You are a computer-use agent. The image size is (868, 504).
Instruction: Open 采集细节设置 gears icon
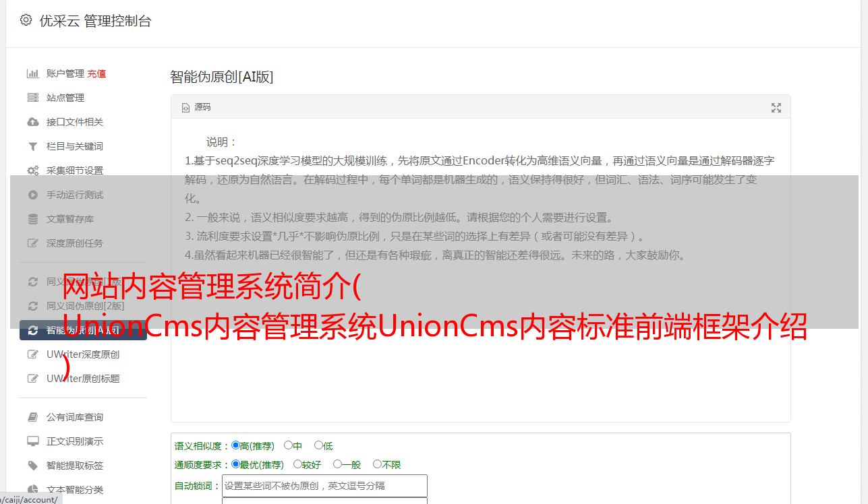(32, 170)
